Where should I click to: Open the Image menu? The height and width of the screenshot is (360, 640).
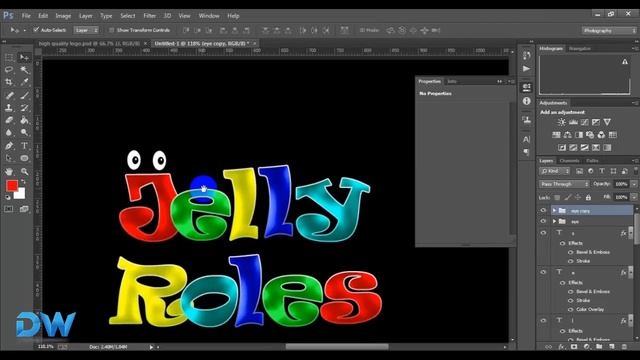[x=63, y=16]
